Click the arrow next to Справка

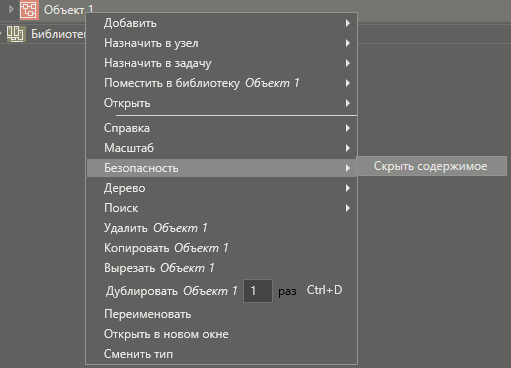point(348,128)
